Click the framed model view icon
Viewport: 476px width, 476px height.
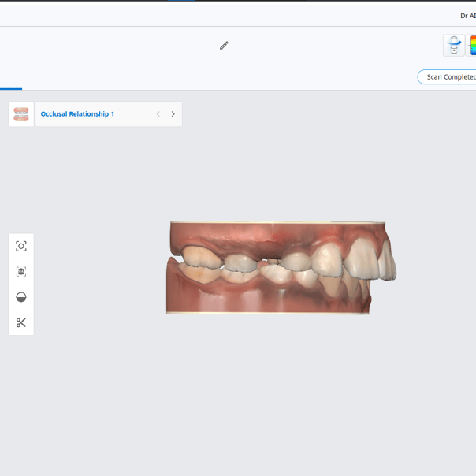pos(21,272)
